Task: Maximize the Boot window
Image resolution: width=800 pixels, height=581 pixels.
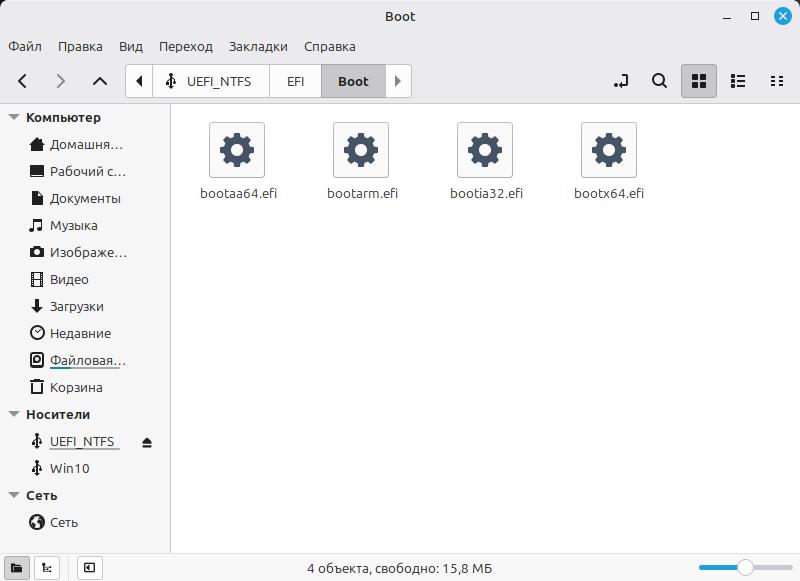Action: [x=755, y=16]
